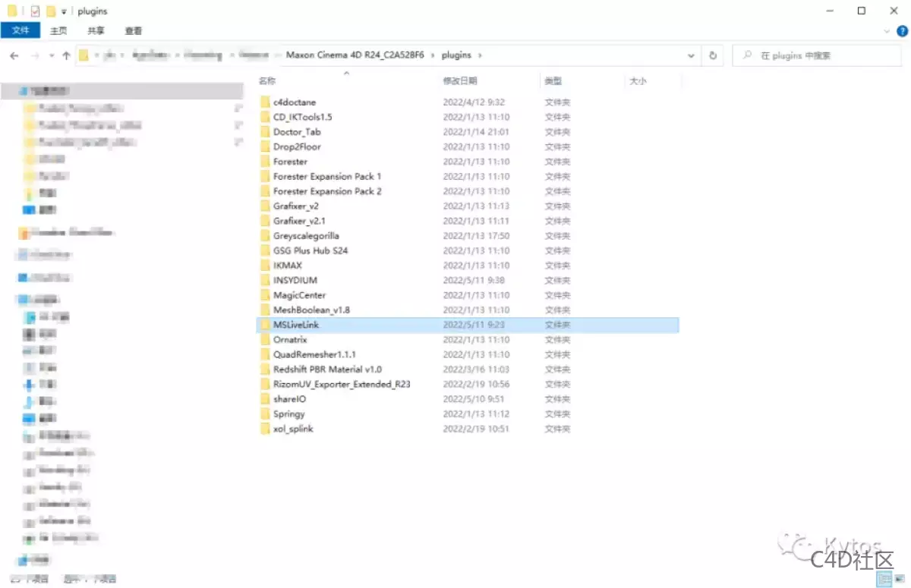Switch to large icons view, bottom right

pos(900,579)
